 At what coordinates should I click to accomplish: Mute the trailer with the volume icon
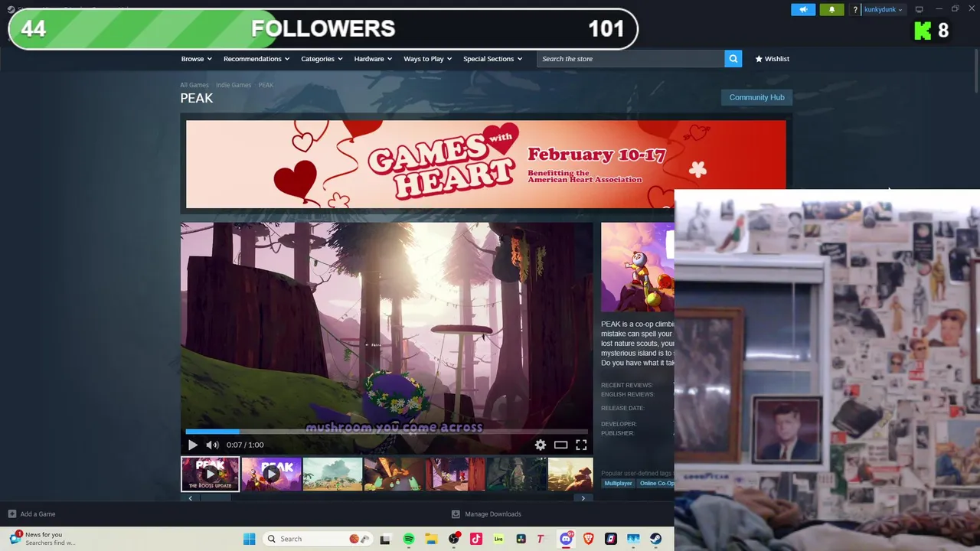coord(212,445)
